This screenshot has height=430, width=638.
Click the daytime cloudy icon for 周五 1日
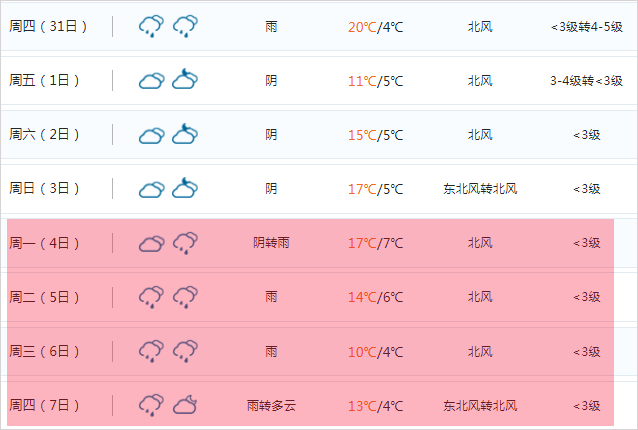pos(151,81)
